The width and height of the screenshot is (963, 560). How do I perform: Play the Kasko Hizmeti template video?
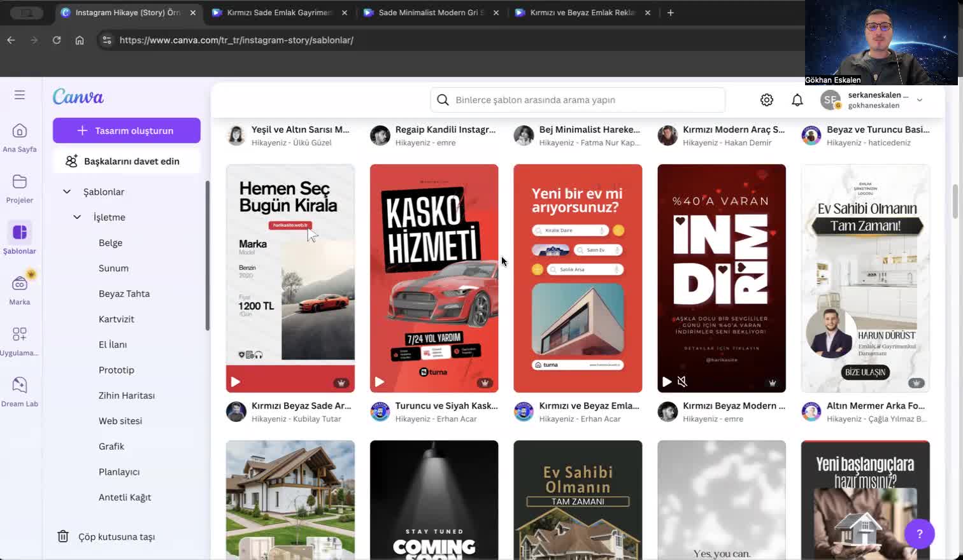(380, 382)
